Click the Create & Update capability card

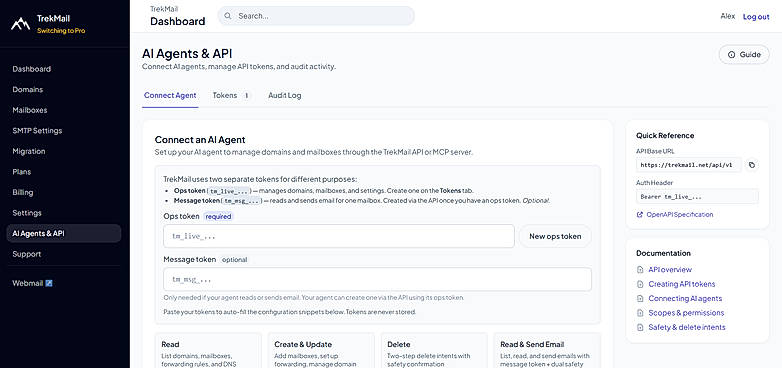tap(321, 351)
